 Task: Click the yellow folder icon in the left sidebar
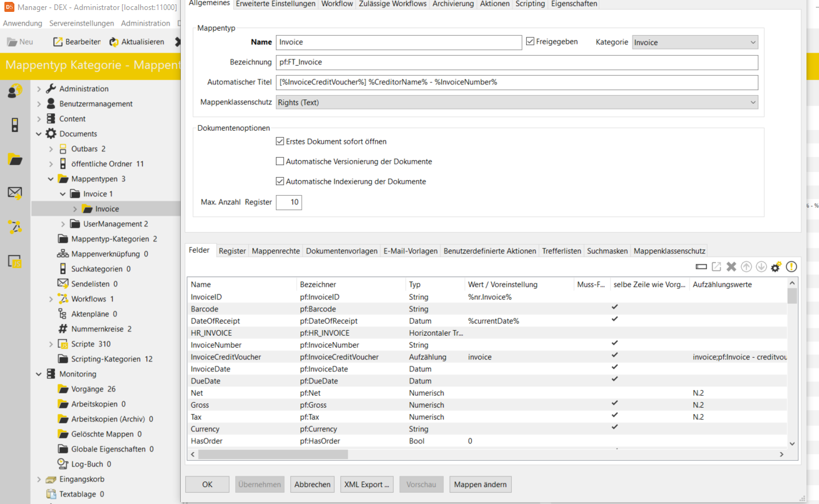coord(15,159)
